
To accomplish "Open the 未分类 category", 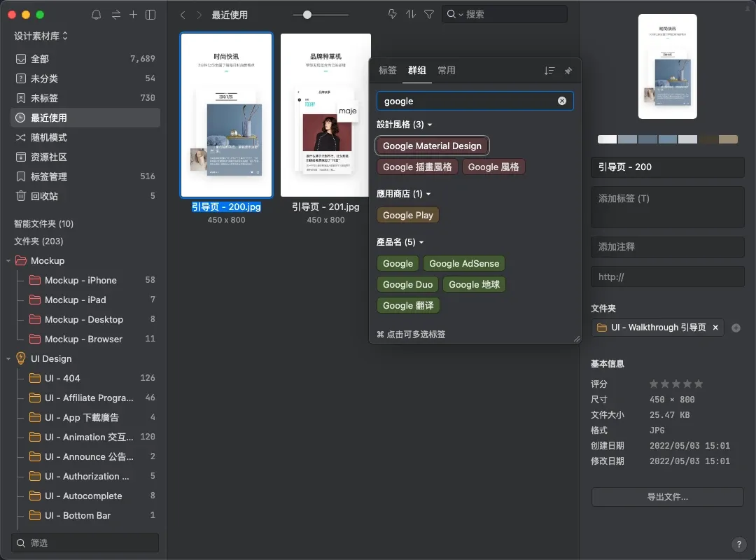I will 85,78.
